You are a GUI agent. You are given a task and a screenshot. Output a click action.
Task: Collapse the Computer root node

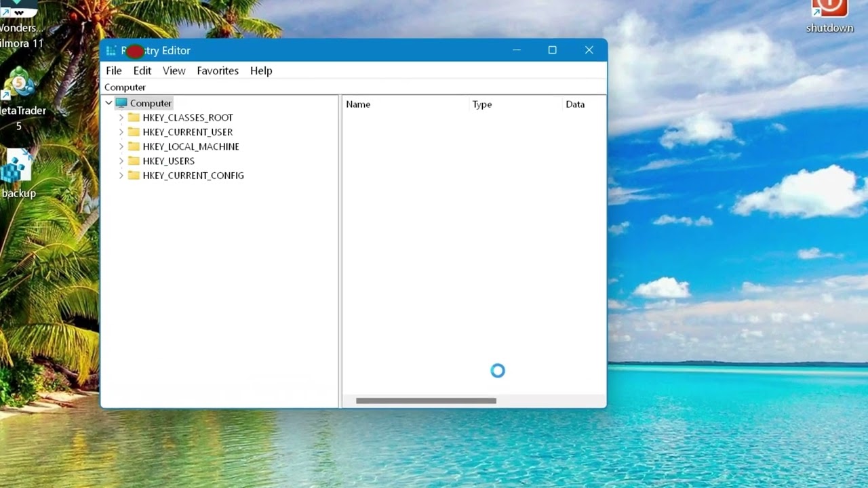(108, 103)
